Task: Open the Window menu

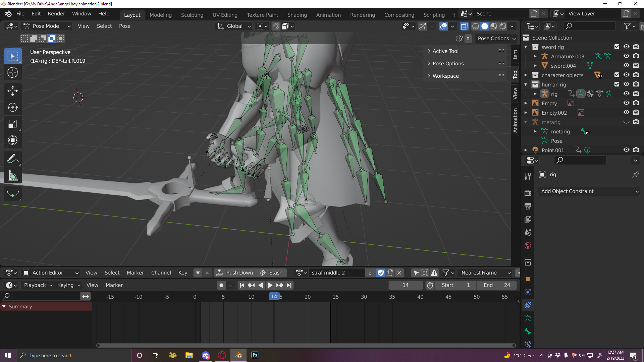Action: point(82,14)
